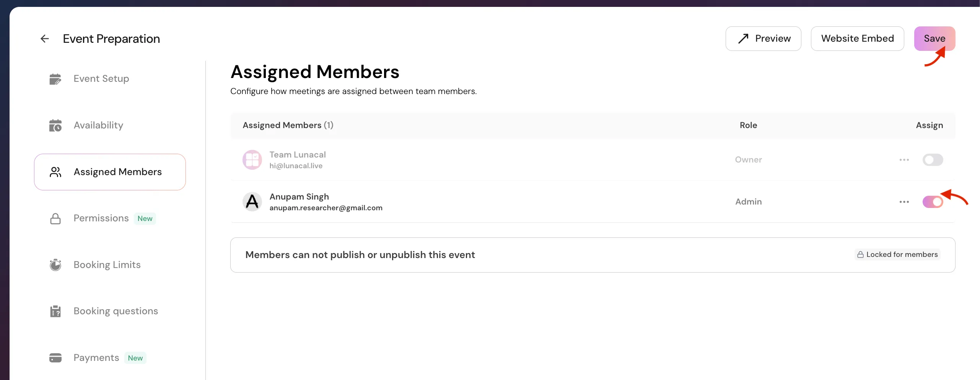This screenshot has height=380, width=980.
Task: Click the Booking Limits stopwatch icon
Action: point(55,265)
